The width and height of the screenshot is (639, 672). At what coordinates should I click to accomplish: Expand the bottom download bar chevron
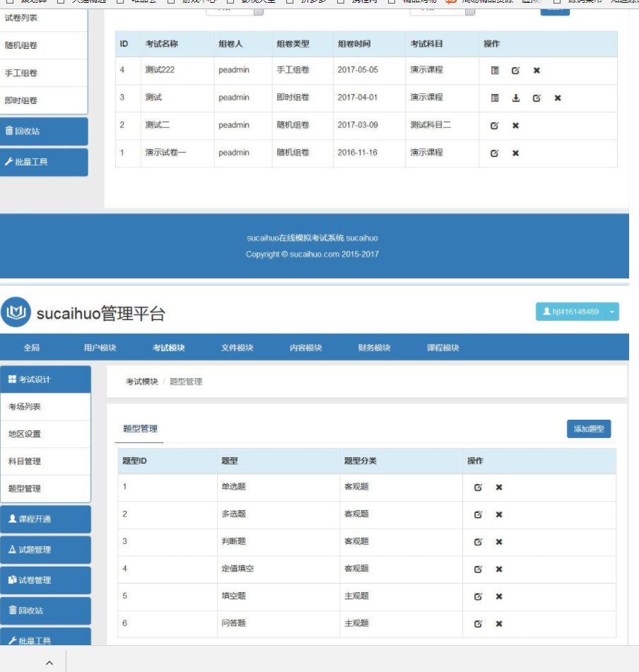click(49, 663)
